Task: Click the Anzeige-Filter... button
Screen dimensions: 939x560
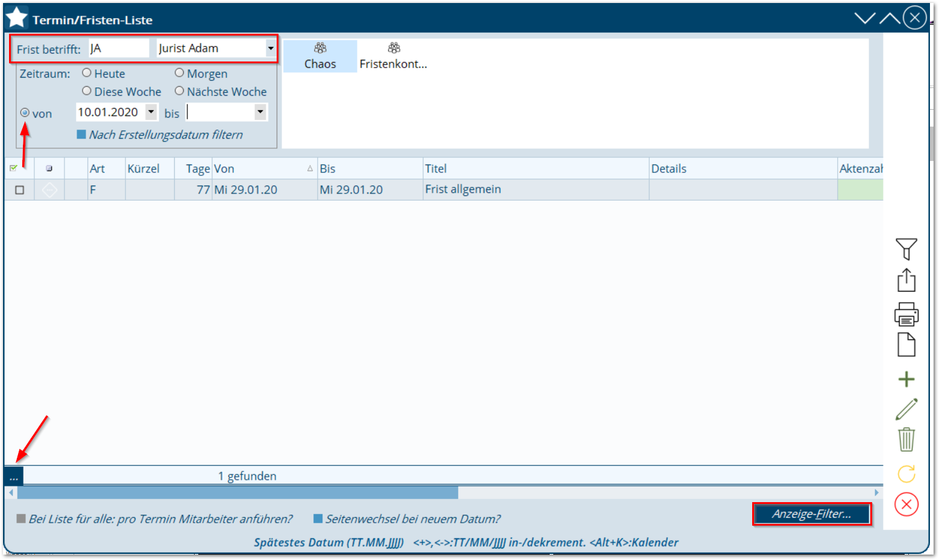Action: pos(812,514)
